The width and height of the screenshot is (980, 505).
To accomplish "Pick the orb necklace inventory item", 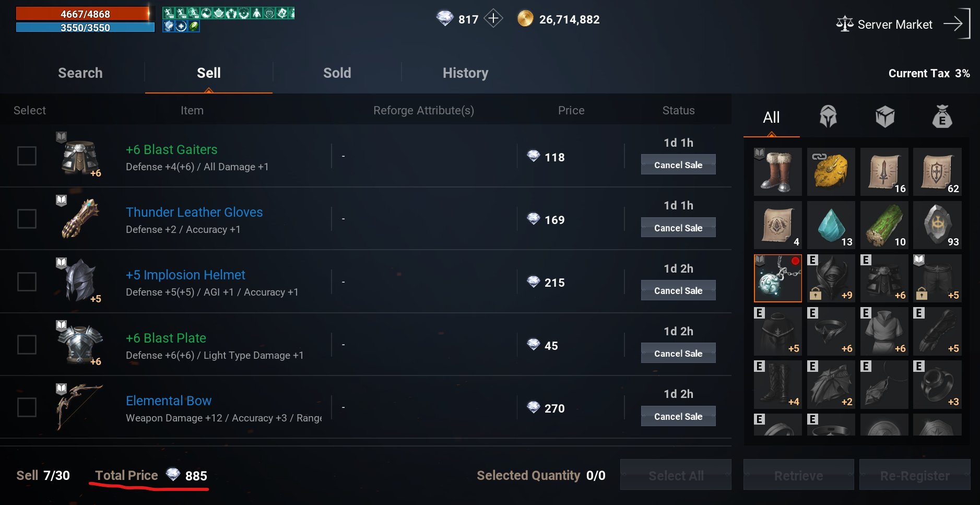I will (777, 278).
